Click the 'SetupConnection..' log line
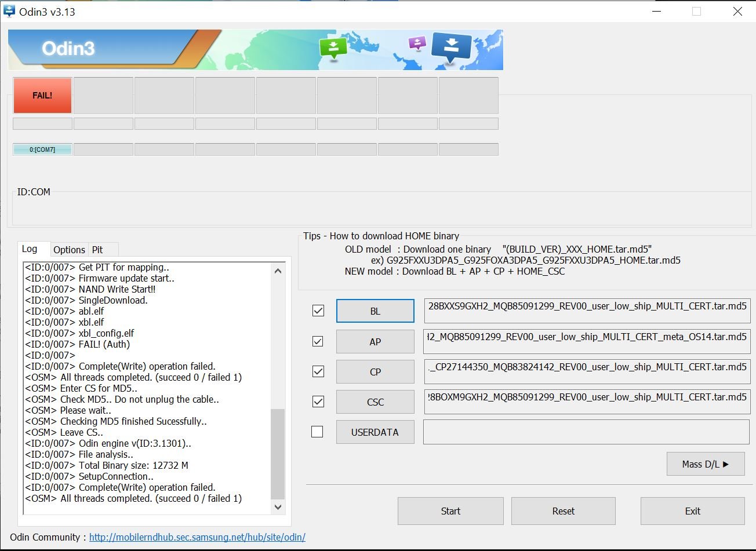Viewport: 756px width, 551px height. (89, 476)
